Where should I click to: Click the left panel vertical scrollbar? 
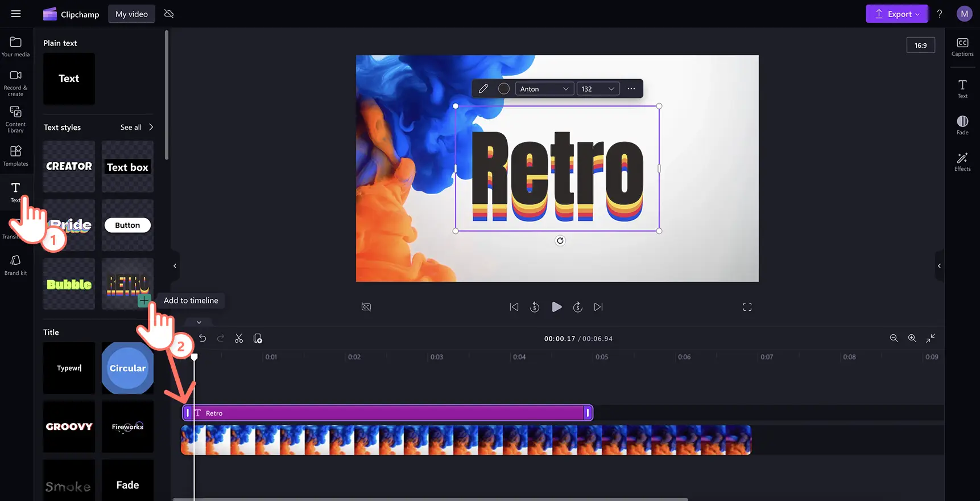(167, 95)
